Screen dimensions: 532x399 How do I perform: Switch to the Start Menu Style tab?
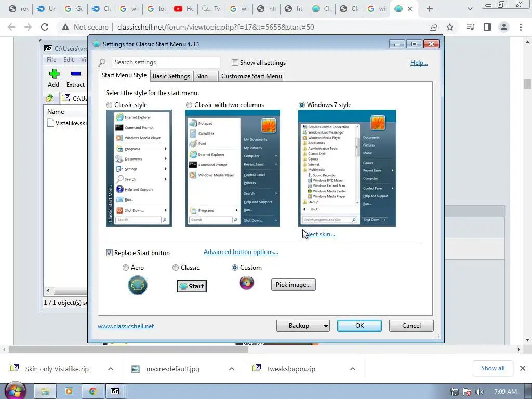point(124,75)
